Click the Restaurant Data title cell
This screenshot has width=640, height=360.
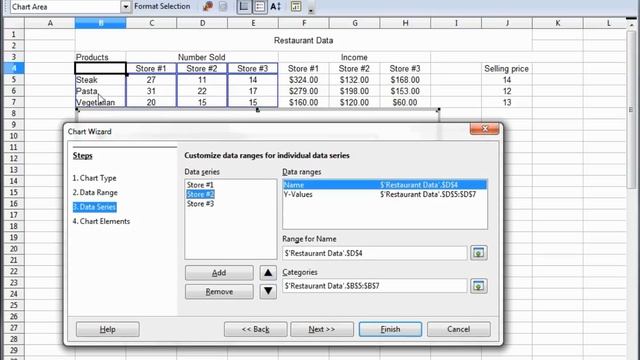303,40
